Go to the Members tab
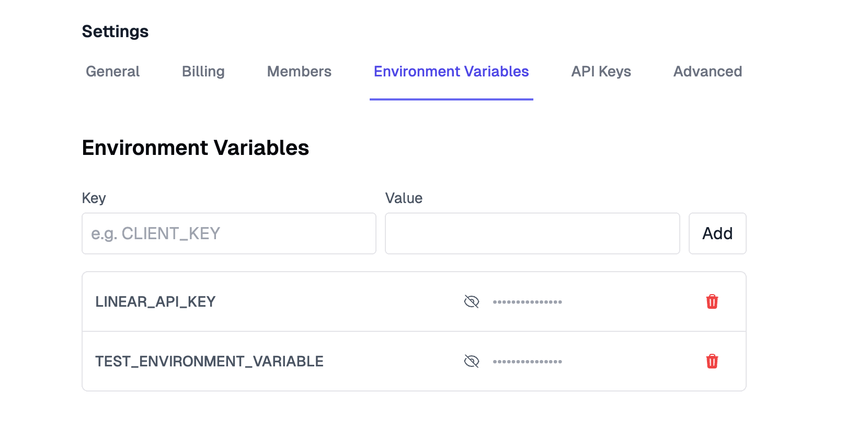This screenshot has height=425, width=868. (299, 71)
